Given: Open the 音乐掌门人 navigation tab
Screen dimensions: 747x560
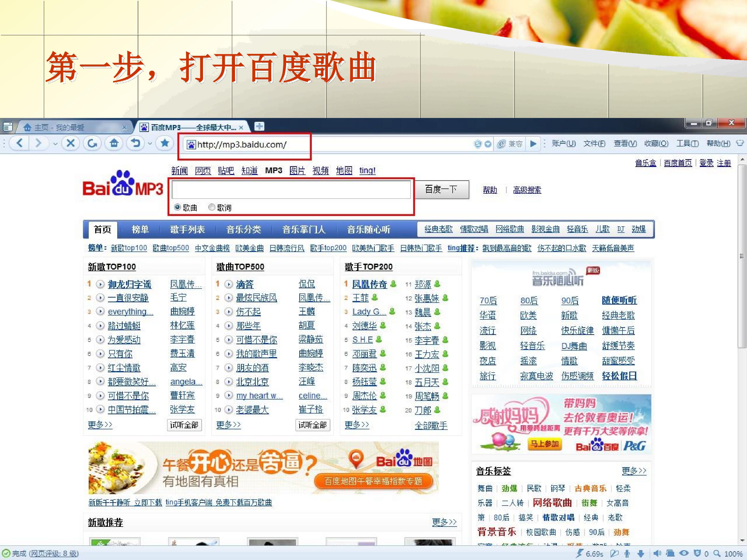Looking at the screenshot, I should [x=304, y=229].
